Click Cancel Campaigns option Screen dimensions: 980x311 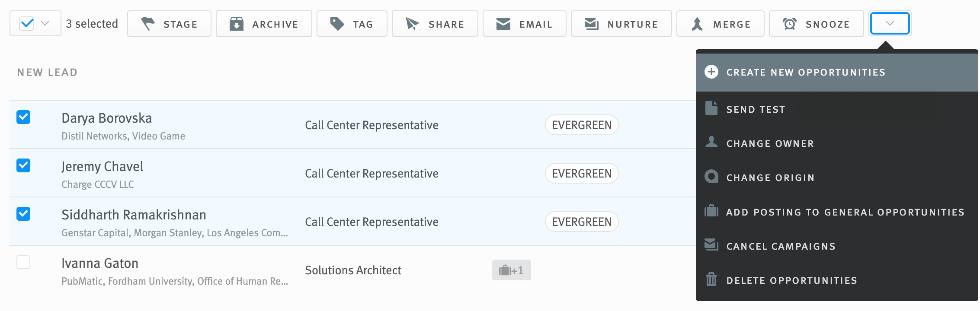(781, 246)
